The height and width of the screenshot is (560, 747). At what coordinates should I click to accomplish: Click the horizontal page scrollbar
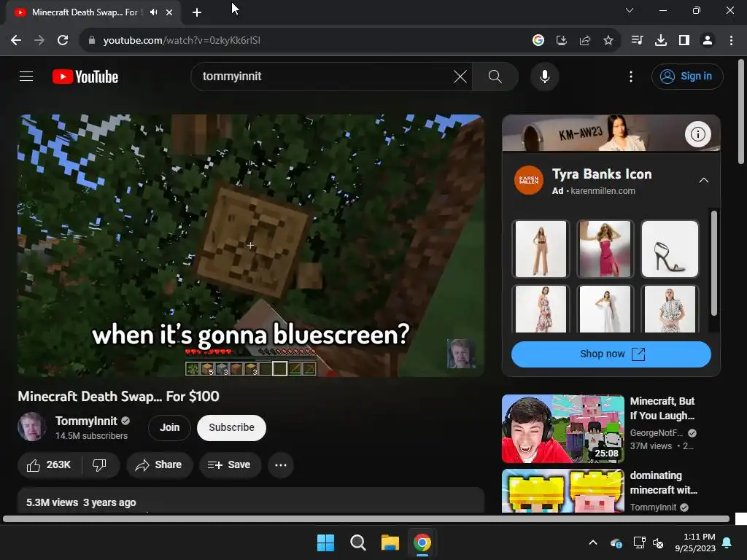click(x=366, y=518)
